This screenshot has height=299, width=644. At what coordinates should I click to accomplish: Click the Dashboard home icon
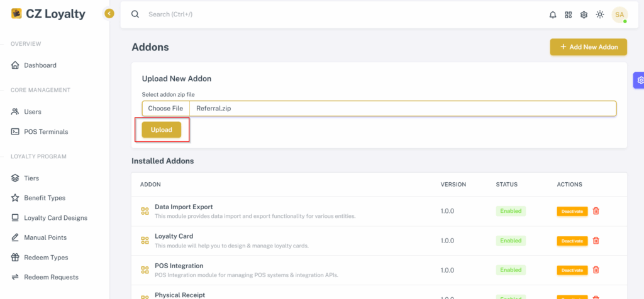[15, 65]
